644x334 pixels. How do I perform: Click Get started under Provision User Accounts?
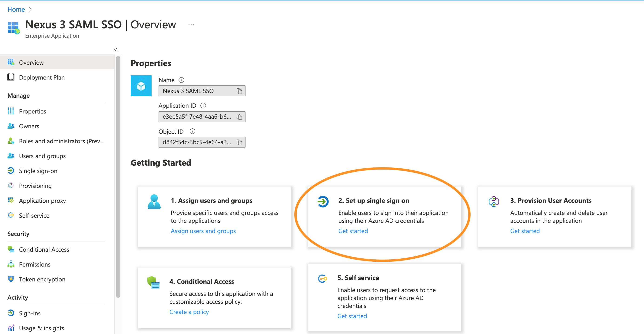point(524,231)
